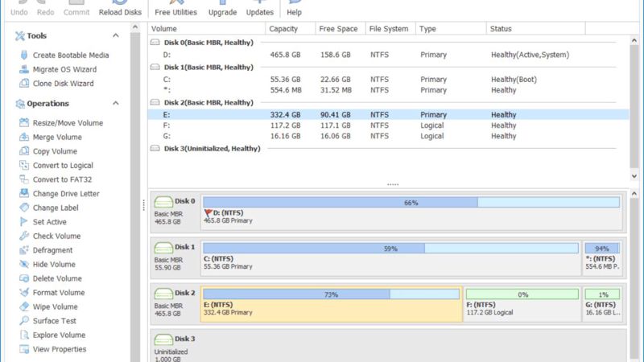Select the E: volume row
644x362 pixels.
[x=388, y=114]
